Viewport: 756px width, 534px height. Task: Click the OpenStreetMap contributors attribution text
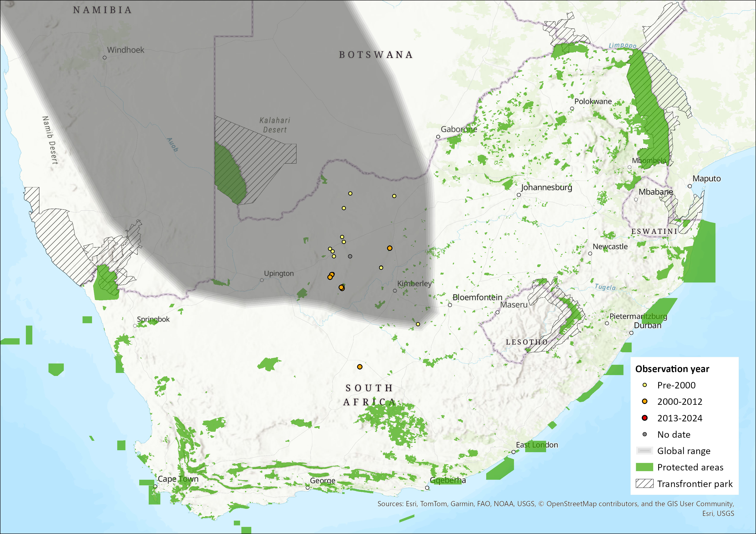[592, 504]
